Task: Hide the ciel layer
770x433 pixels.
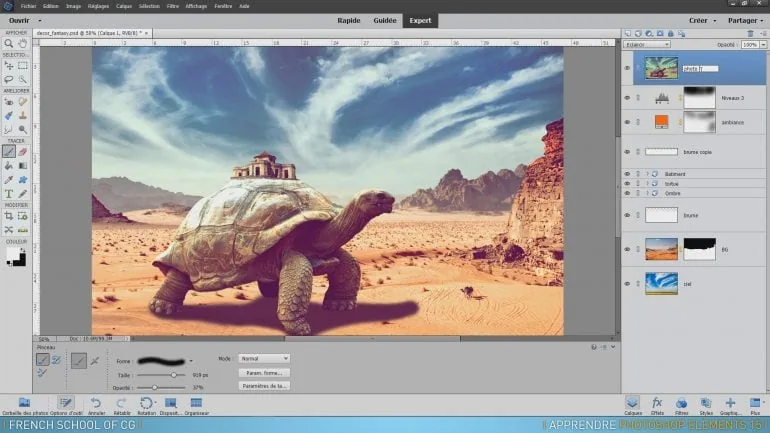Action: point(627,284)
